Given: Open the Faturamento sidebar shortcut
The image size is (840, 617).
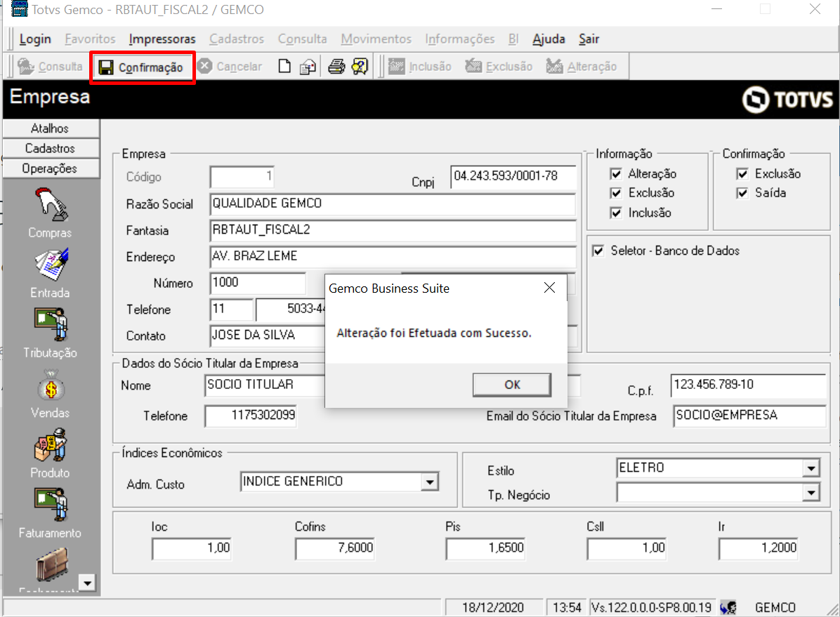Looking at the screenshot, I should point(50,513).
